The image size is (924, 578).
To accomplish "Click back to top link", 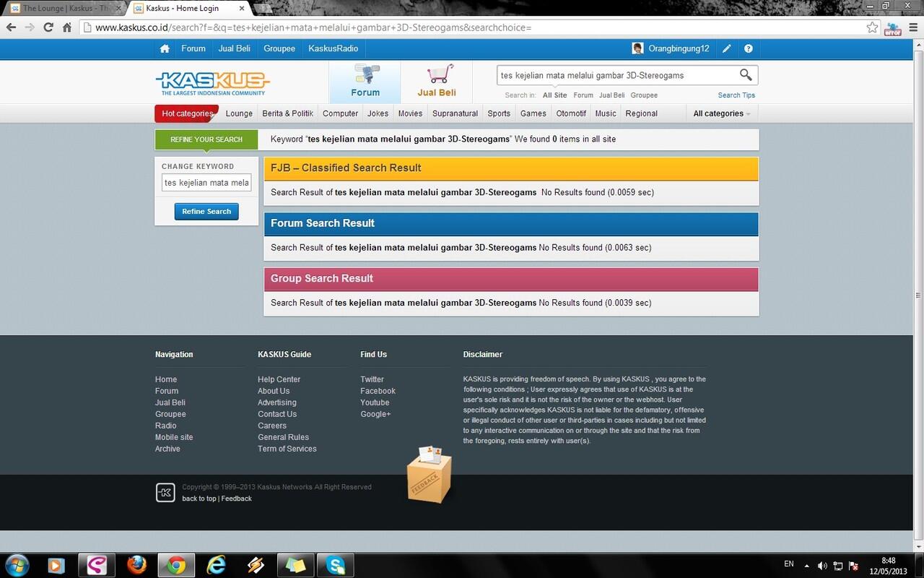I will pos(199,499).
